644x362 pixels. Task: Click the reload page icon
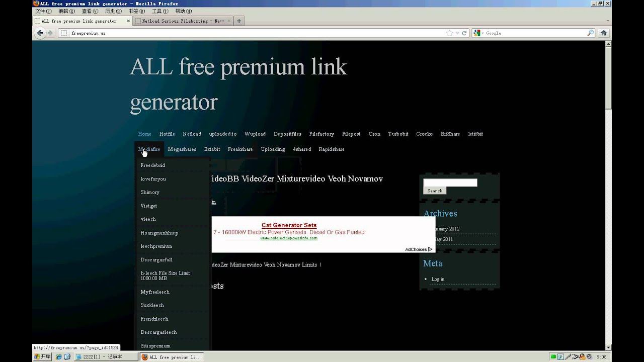point(464,33)
